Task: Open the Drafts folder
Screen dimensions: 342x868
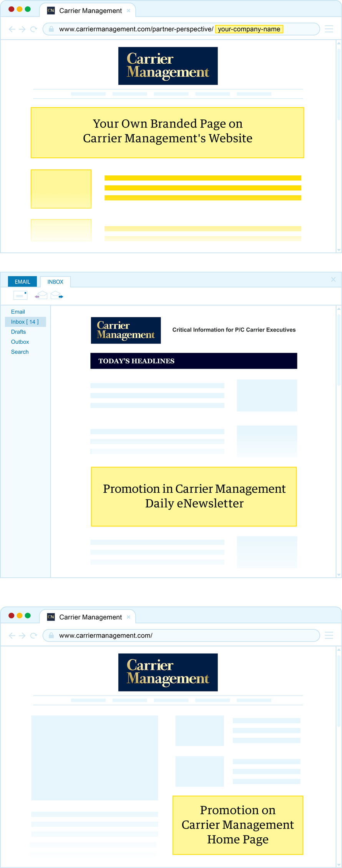Action: coord(18,332)
